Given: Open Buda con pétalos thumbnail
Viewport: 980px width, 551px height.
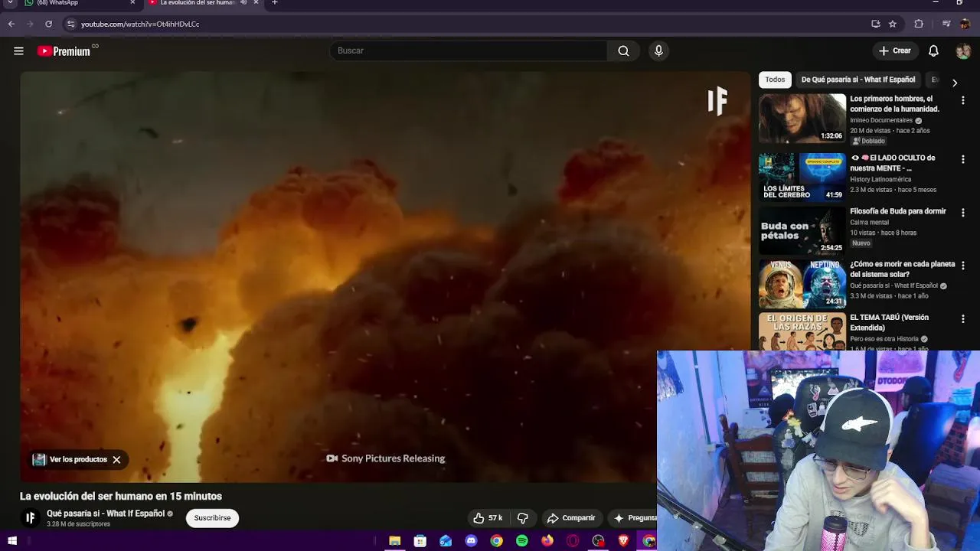Looking at the screenshot, I should point(802,230).
